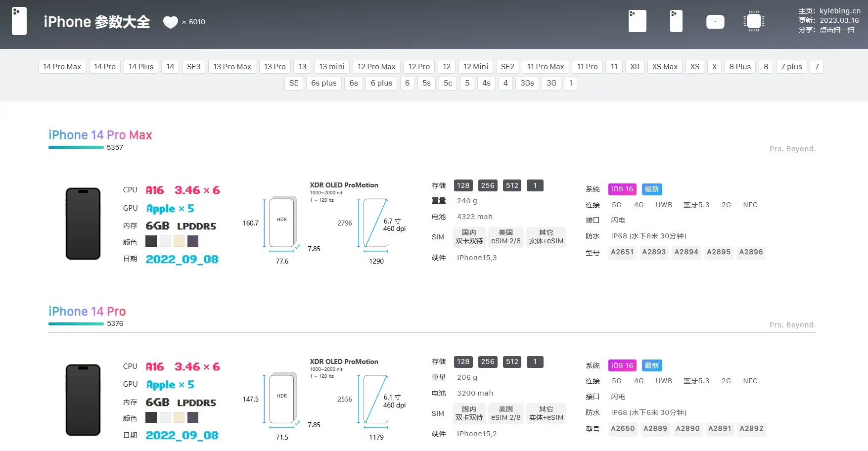Click 512 storage badge for 14 Pro Max

point(512,185)
